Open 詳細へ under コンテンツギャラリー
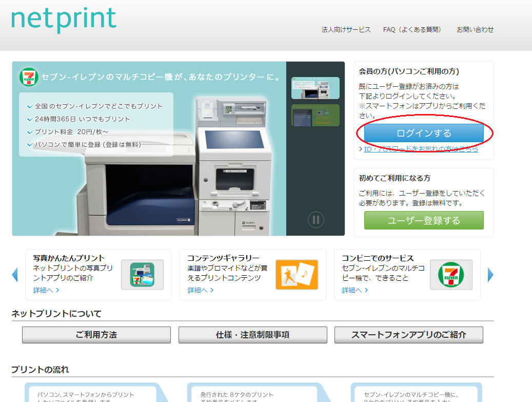This screenshot has height=402, width=532. pos(201,290)
